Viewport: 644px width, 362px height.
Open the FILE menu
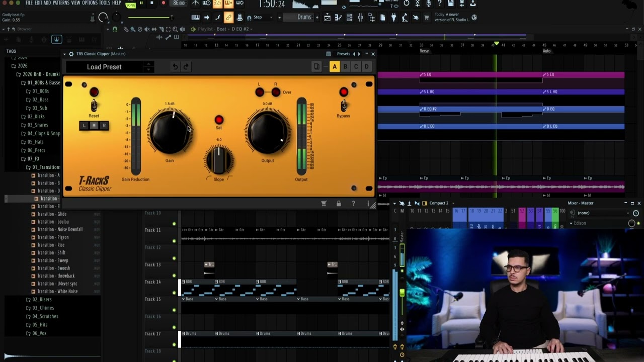[x=29, y=3]
